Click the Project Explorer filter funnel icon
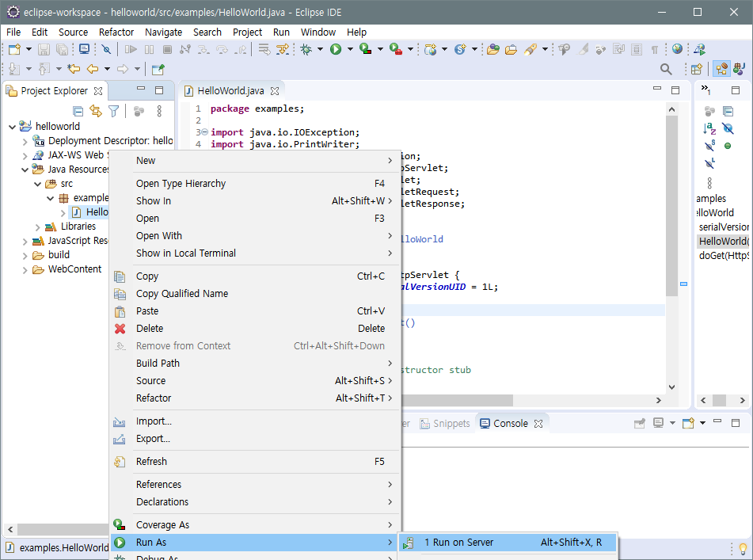The image size is (753, 560). [x=114, y=112]
